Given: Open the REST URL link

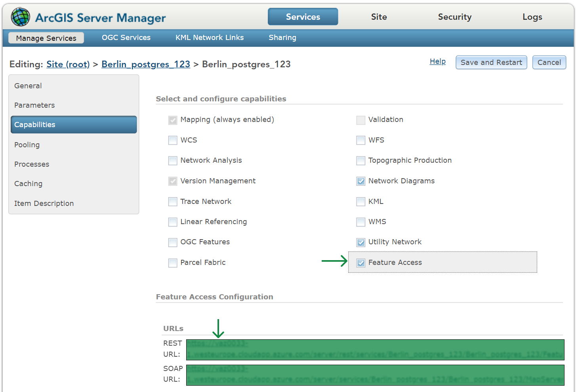Looking at the screenshot, I should pyautogui.click(x=375, y=350).
